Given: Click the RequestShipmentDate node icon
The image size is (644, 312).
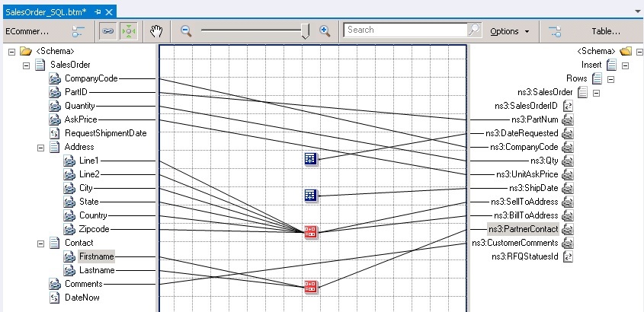Looking at the screenshot, I should [x=55, y=133].
